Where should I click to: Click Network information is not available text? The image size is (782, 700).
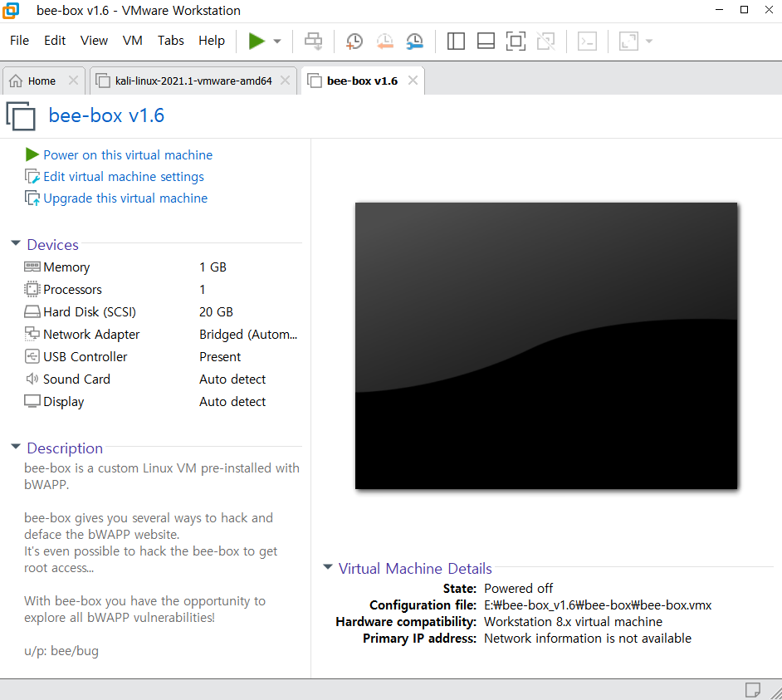pyautogui.click(x=588, y=638)
